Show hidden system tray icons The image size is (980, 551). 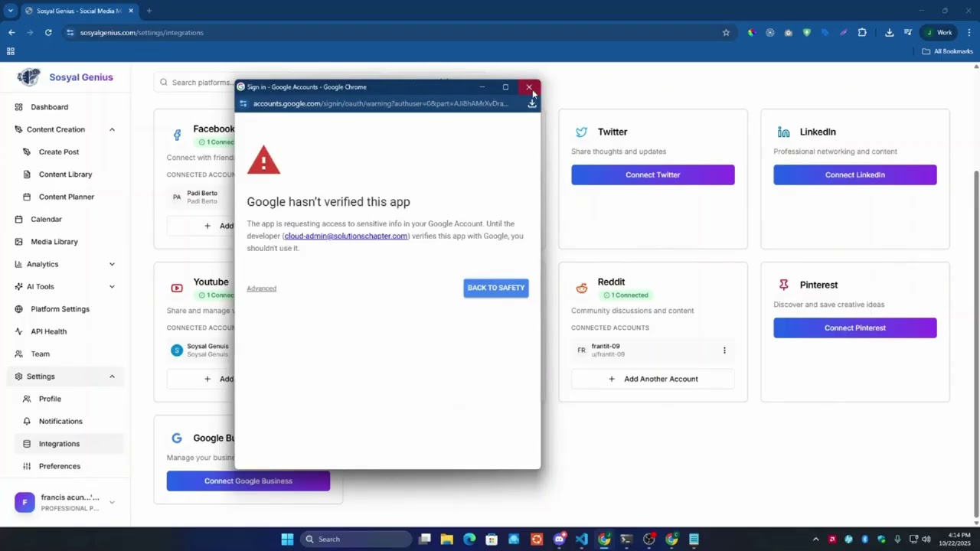click(x=815, y=539)
